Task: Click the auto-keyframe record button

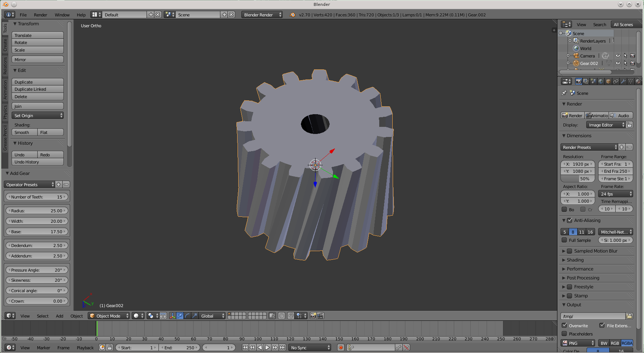Action: click(x=340, y=347)
